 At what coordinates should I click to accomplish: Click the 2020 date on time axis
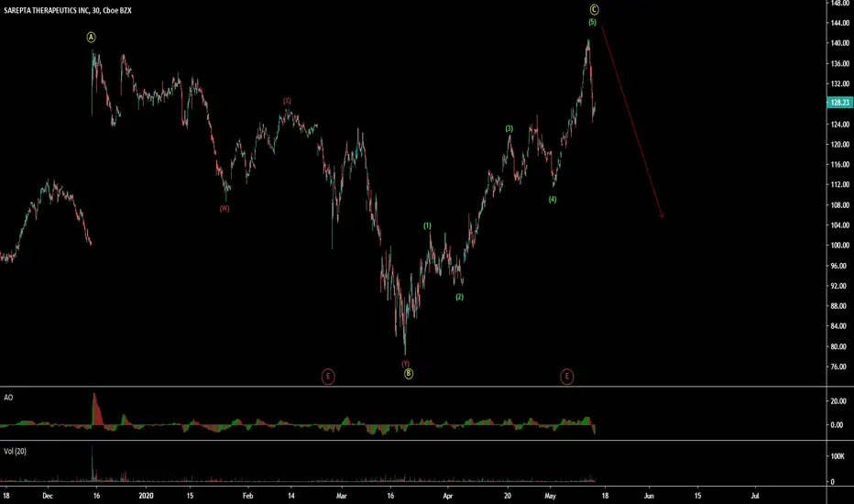146,496
